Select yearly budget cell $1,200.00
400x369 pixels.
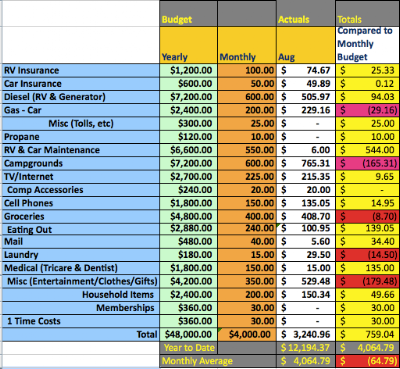(189, 70)
